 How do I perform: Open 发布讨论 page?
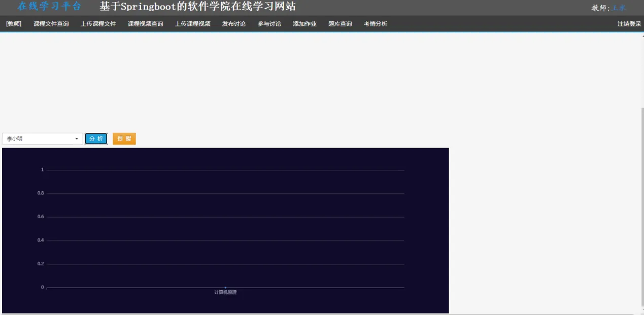pos(234,24)
